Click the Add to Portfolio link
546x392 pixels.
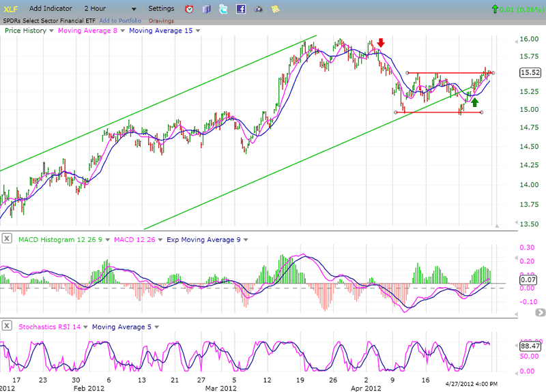[x=120, y=20]
